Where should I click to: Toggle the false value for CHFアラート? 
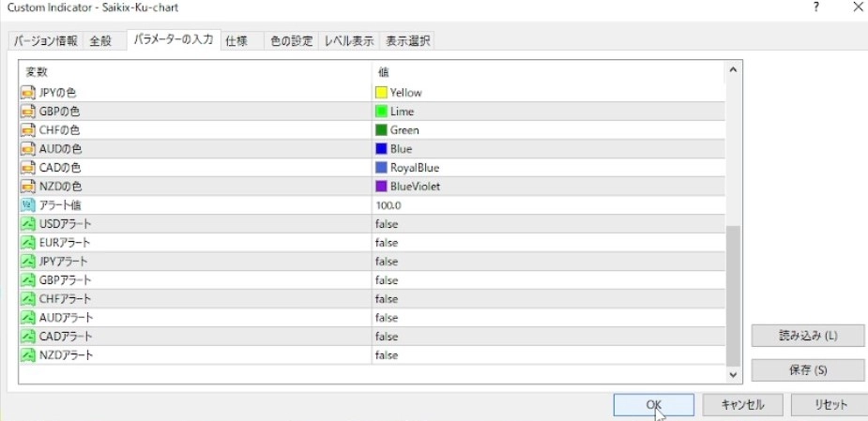(387, 299)
